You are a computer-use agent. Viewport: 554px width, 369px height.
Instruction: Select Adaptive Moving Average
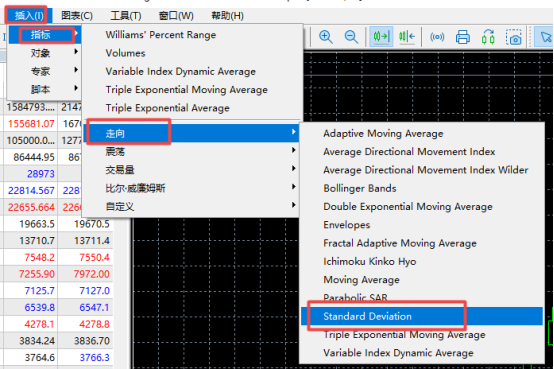pos(383,134)
